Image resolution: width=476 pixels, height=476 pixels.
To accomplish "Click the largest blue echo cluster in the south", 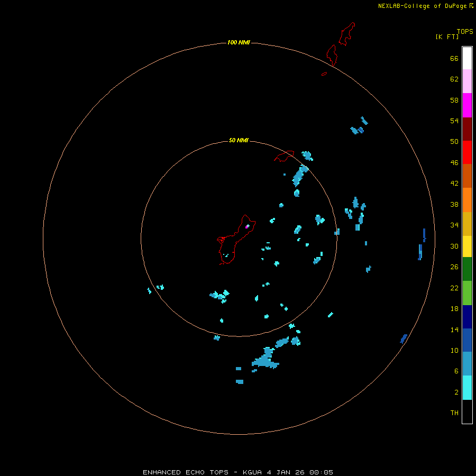I will point(266,359).
